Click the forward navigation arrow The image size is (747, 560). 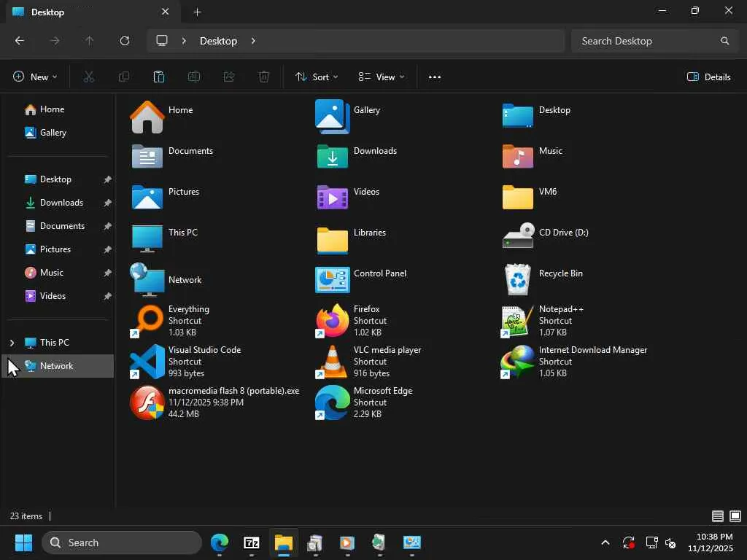[x=55, y=41]
